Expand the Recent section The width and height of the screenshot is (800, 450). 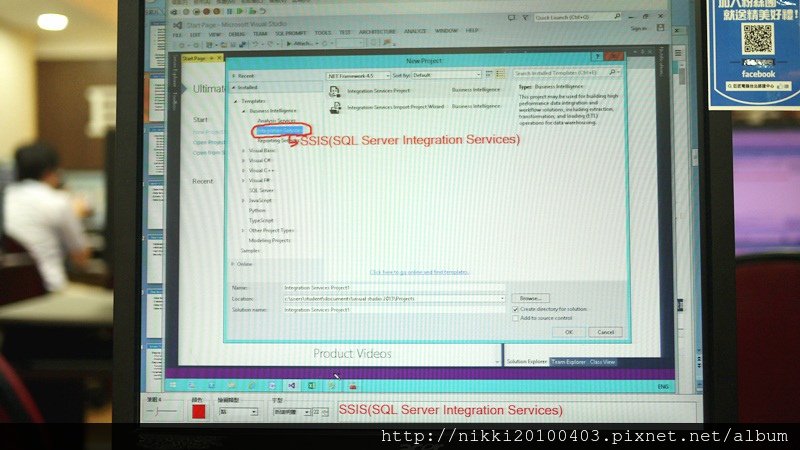[234, 76]
